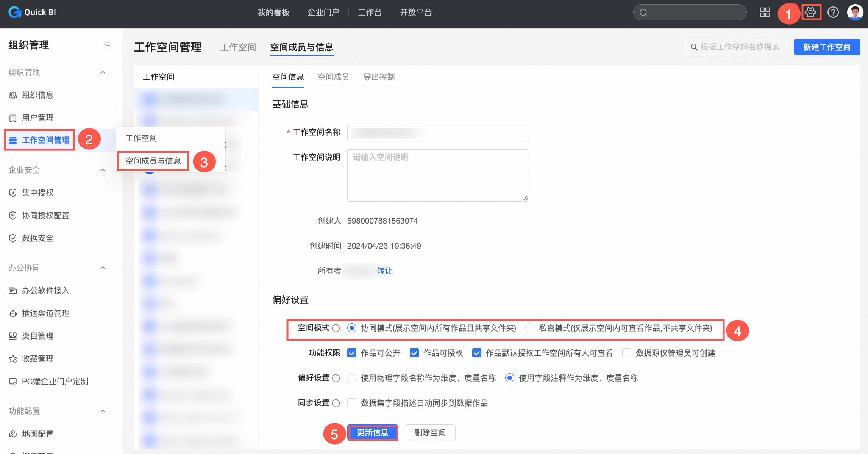
Task: Switch to the 空间成员 tab
Action: point(334,77)
